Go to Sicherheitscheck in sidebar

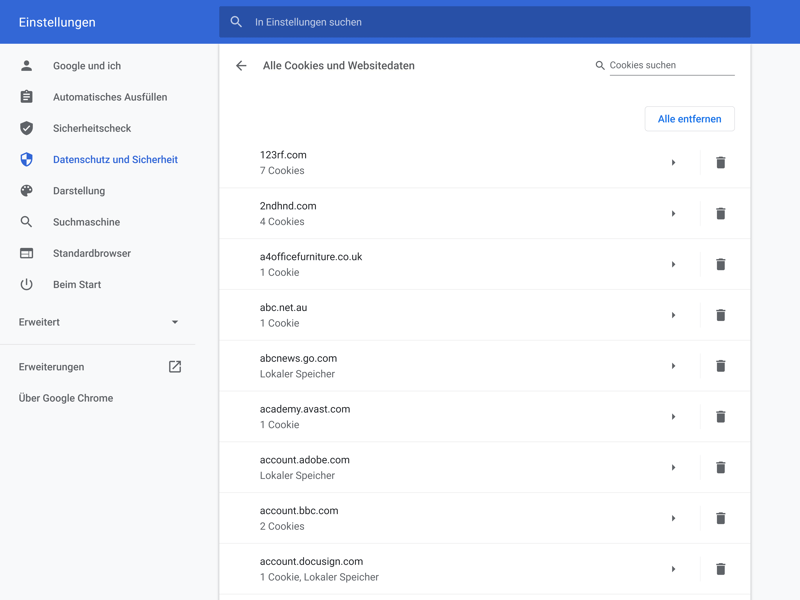[92, 129]
